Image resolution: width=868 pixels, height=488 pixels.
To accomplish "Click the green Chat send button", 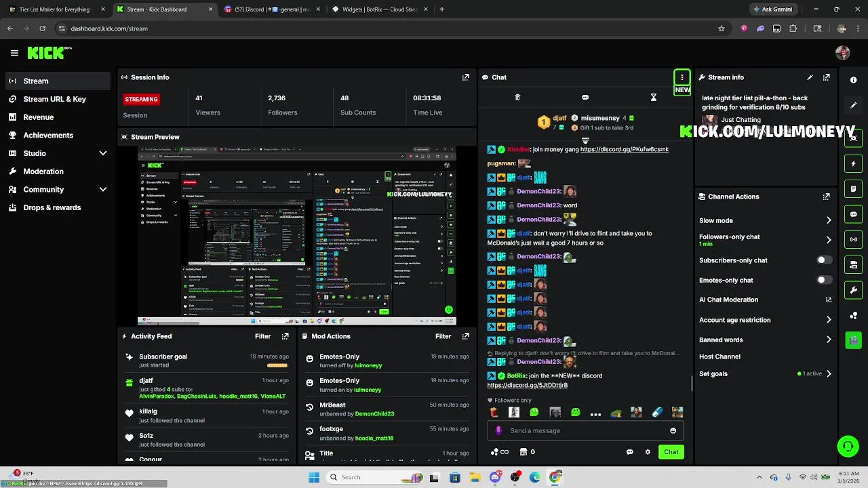I will tap(671, 452).
